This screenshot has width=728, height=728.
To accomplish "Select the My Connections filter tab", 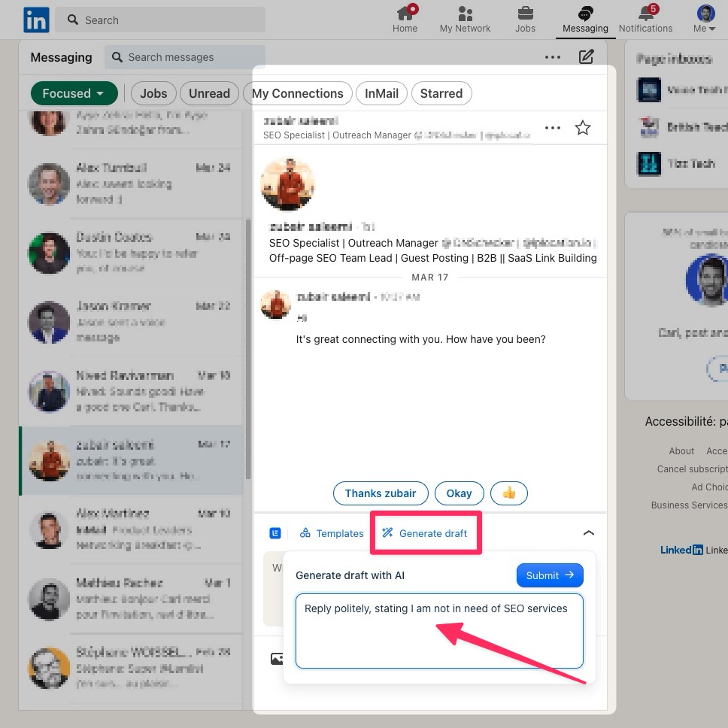I will click(x=298, y=93).
